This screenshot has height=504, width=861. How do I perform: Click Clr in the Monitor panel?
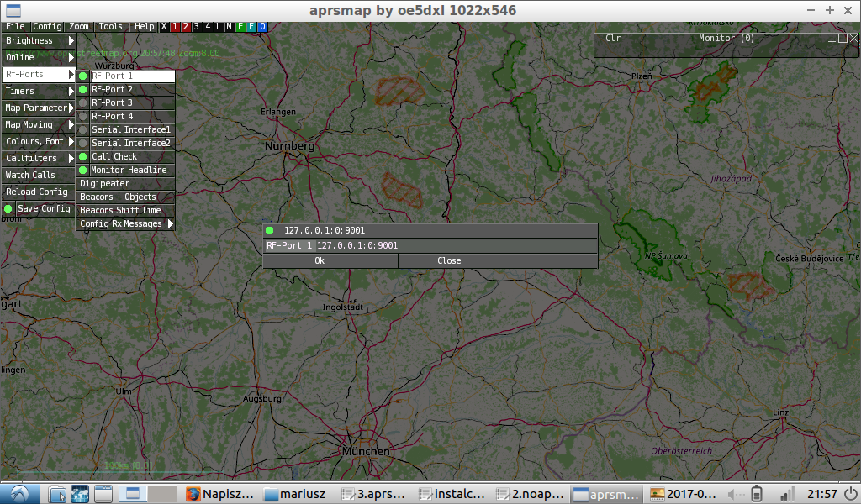pyautogui.click(x=613, y=38)
